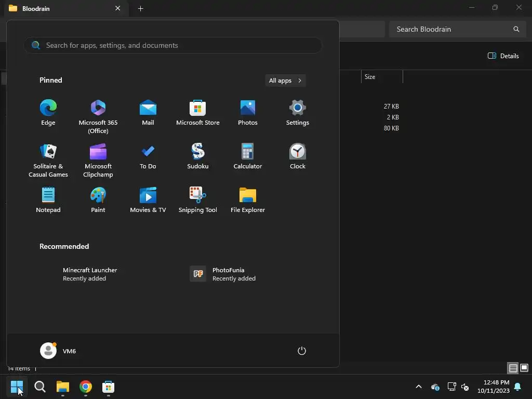532x399 pixels.
Task: Launch the Photos app
Action: [248, 113]
